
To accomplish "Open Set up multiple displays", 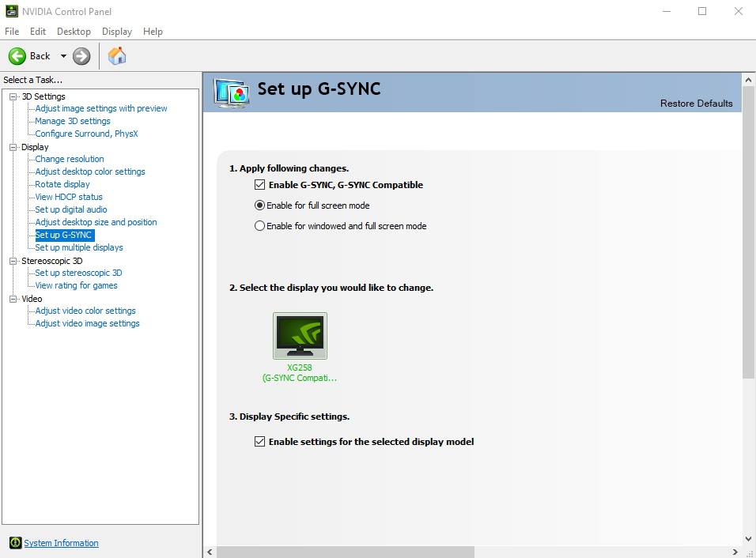I will [79, 247].
